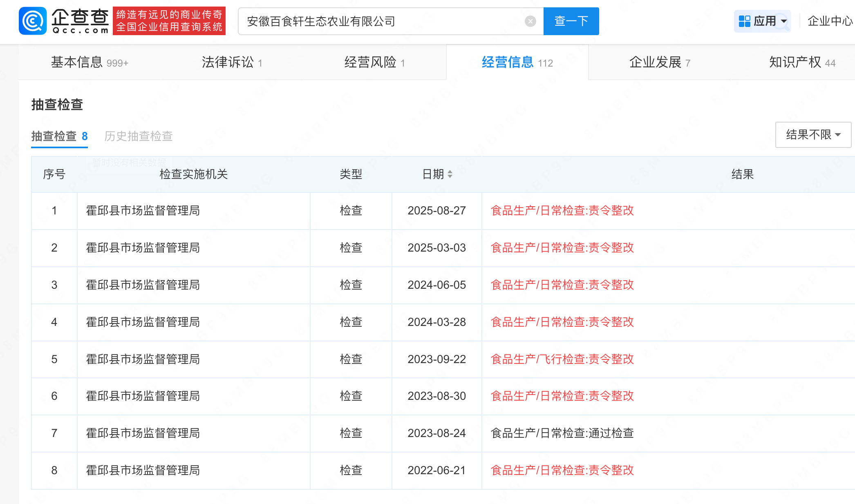Select the 抽查检查 8 sub-tab

point(60,136)
